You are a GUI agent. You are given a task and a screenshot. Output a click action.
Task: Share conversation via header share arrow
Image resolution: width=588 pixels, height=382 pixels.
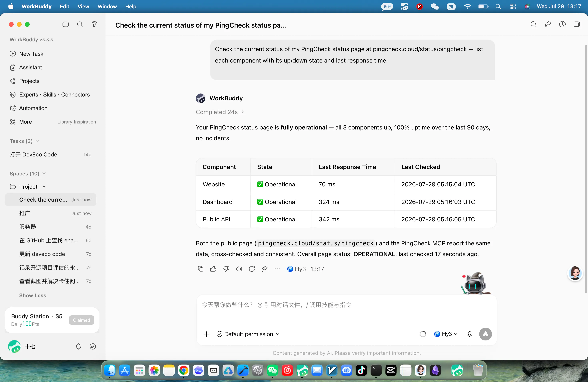(548, 24)
